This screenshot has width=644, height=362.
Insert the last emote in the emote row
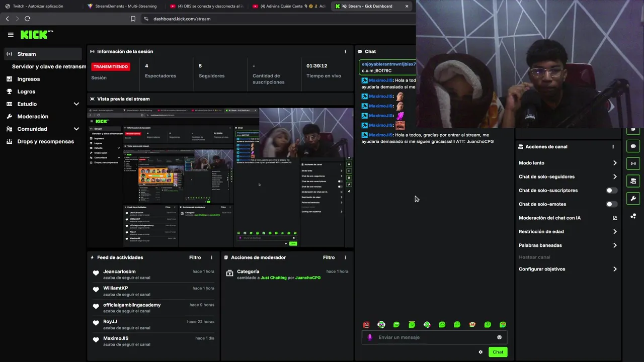pyautogui.click(x=503, y=325)
